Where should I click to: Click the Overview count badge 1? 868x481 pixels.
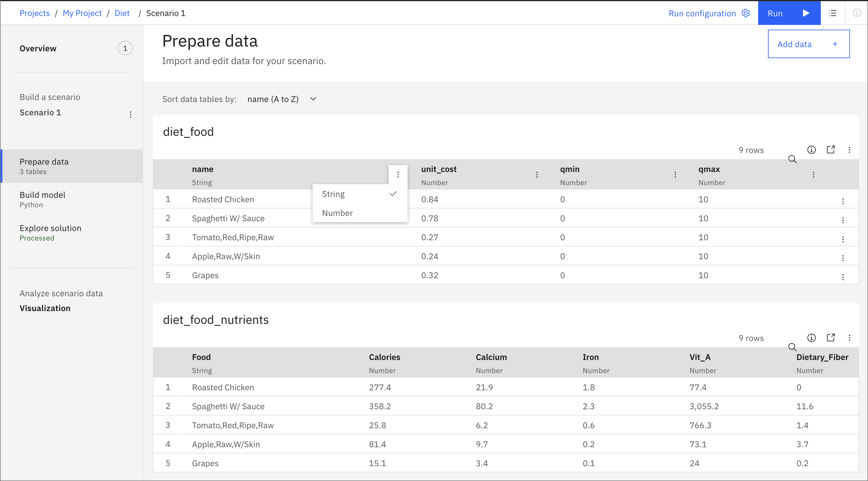coord(125,48)
